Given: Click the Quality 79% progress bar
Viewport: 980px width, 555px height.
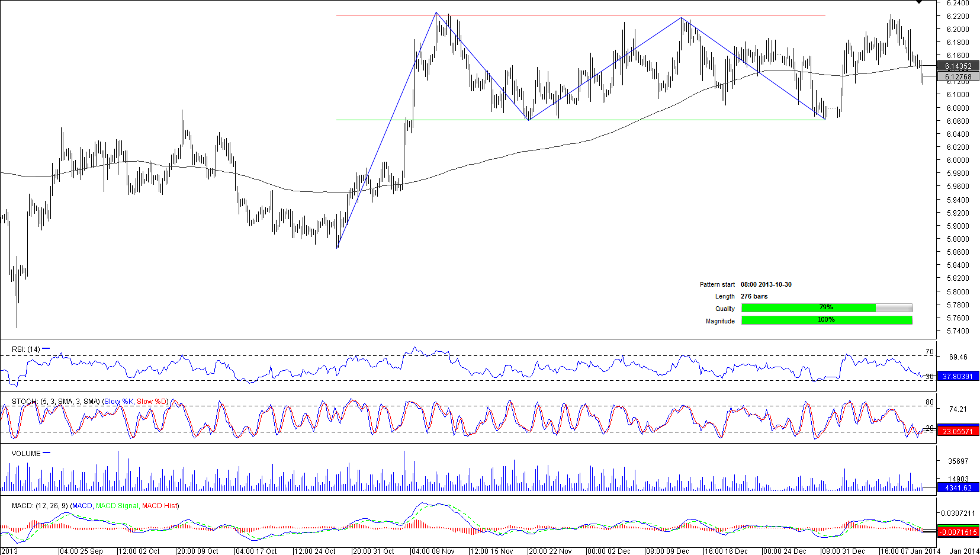Looking at the screenshot, I should click(x=827, y=307).
